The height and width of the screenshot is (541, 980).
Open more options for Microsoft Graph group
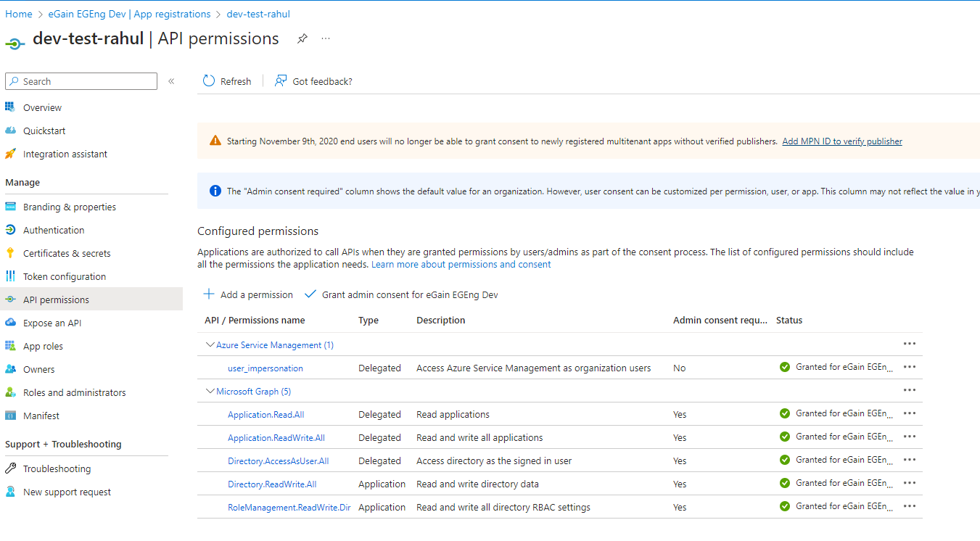tap(910, 391)
